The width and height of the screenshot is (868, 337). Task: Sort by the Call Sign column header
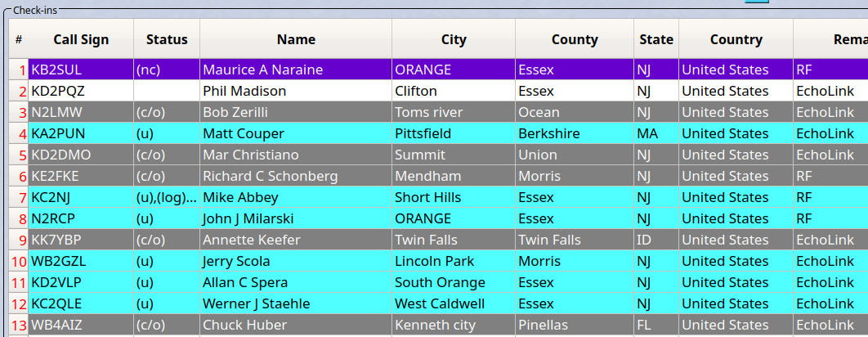[x=81, y=39]
